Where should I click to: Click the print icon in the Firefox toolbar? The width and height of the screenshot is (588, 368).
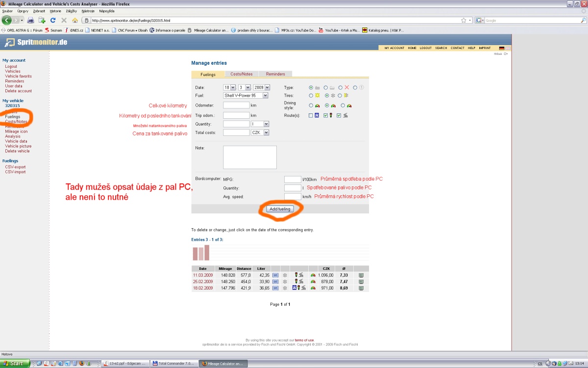[x=31, y=20]
